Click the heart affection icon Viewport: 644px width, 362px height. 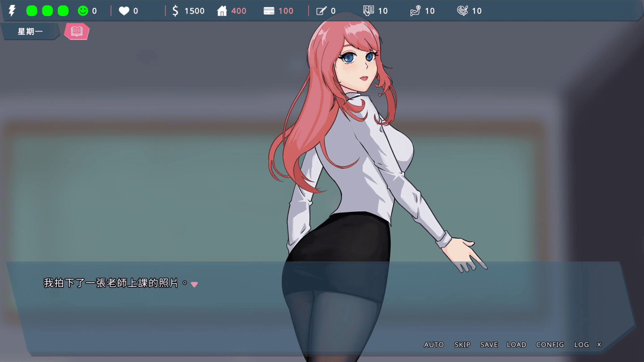124,11
